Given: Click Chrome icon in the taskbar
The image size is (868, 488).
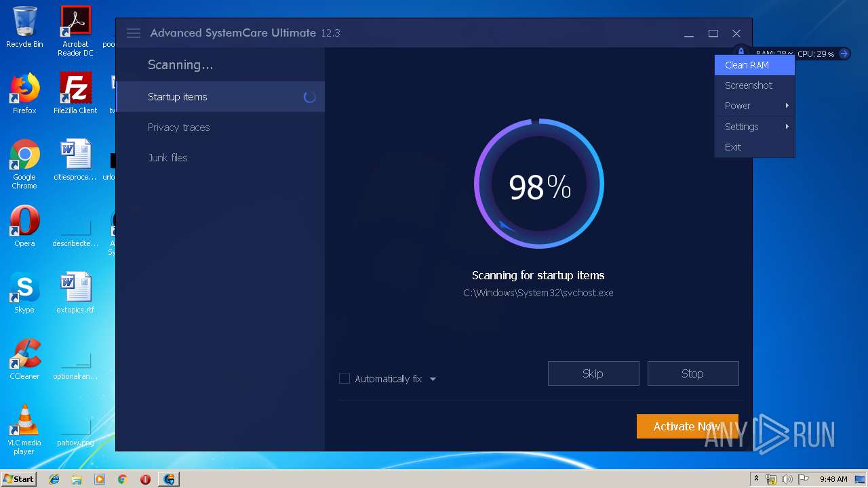Looking at the screenshot, I should 122,479.
